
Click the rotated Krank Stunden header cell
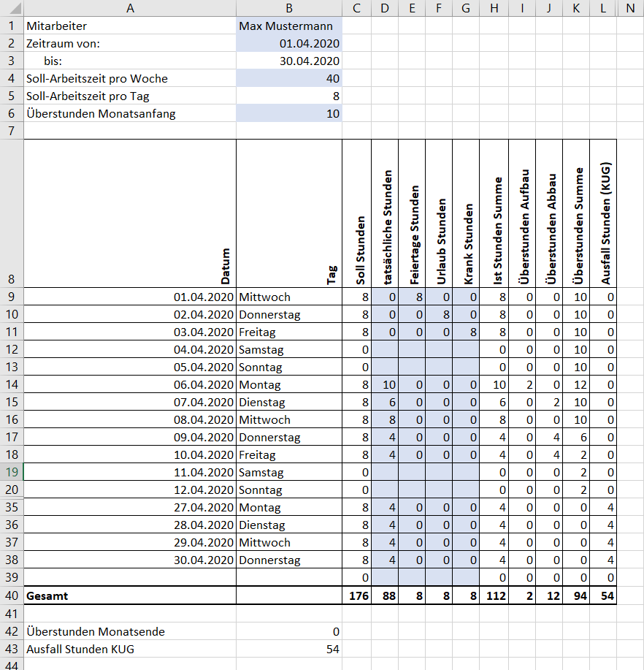tap(467, 213)
